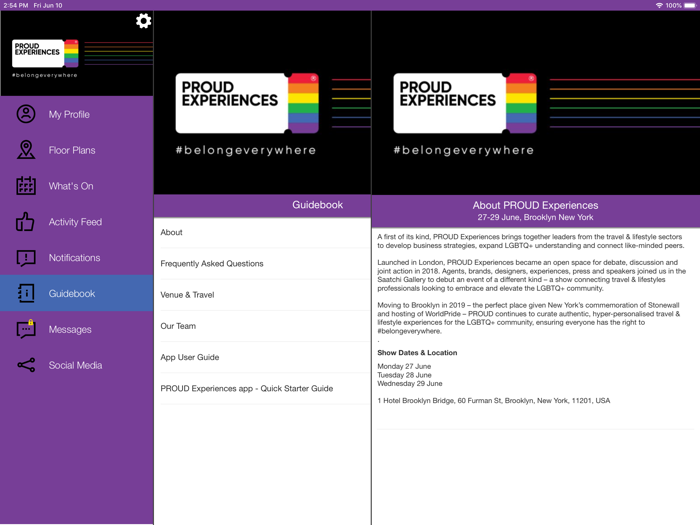
Task: Click the About PROUD Experiences heading
Action: [x=535, y=205]
